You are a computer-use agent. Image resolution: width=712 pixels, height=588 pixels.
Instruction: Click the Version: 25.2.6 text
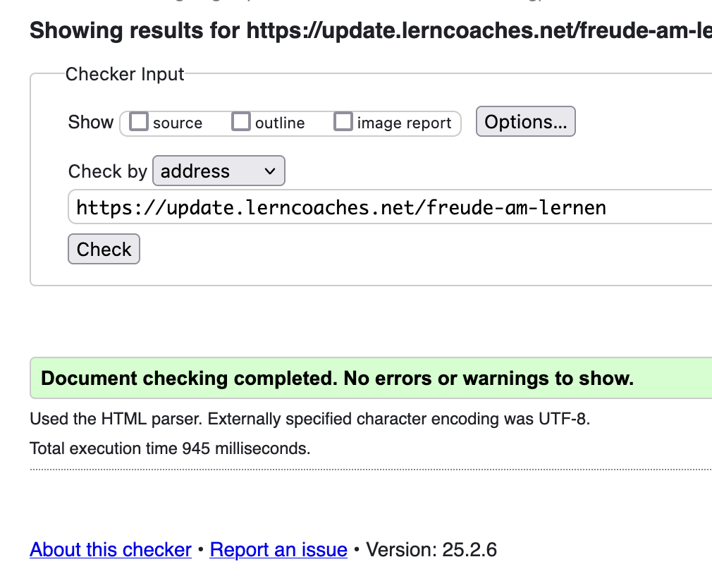click(431, 550)
